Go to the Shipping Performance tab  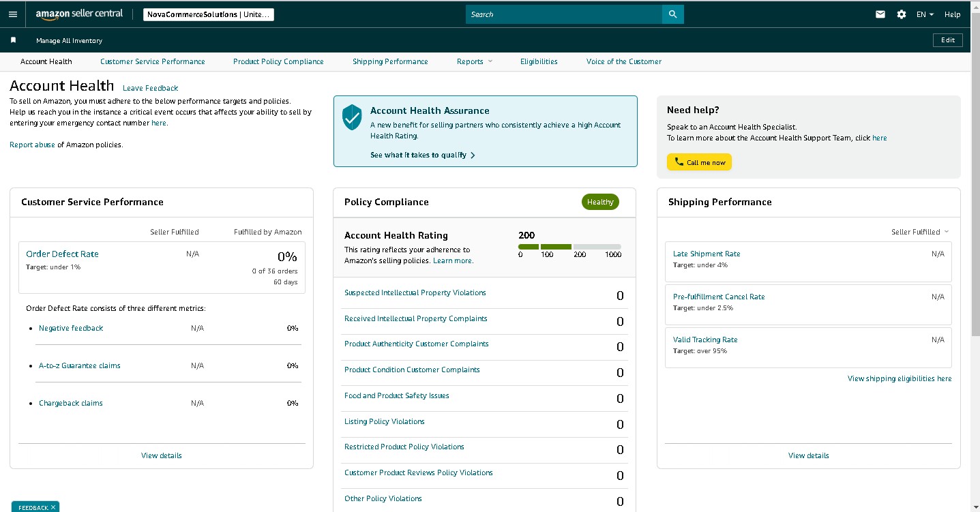click(390, 61)
